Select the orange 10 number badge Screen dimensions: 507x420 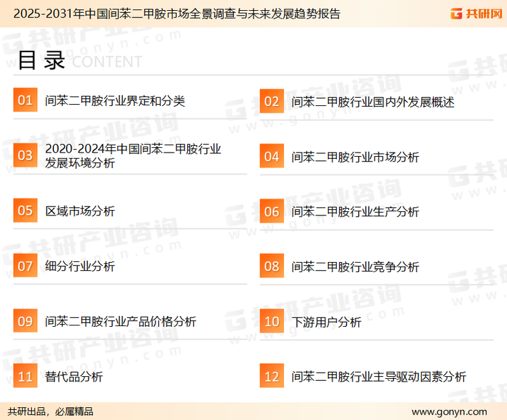coord(272,321)
